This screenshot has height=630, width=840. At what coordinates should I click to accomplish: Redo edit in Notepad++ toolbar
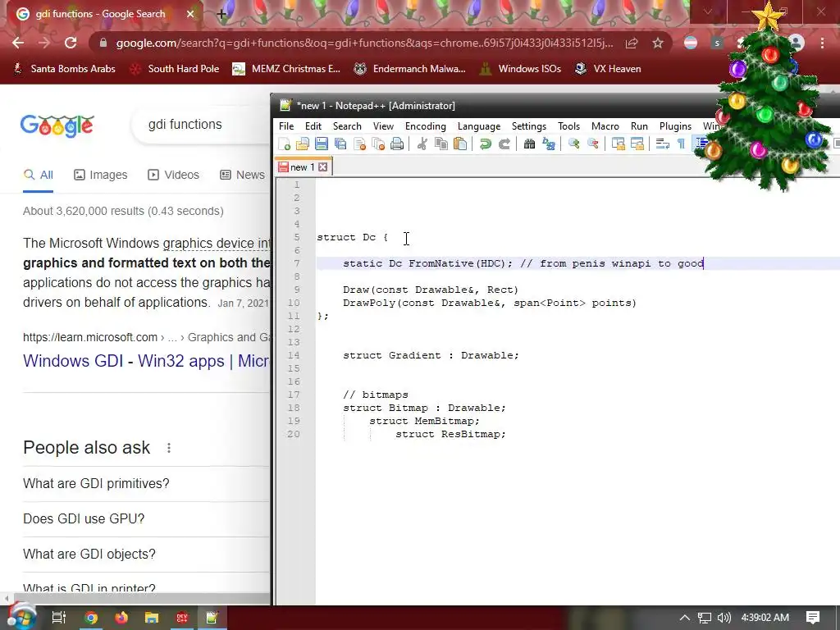(x=504, y=144)
